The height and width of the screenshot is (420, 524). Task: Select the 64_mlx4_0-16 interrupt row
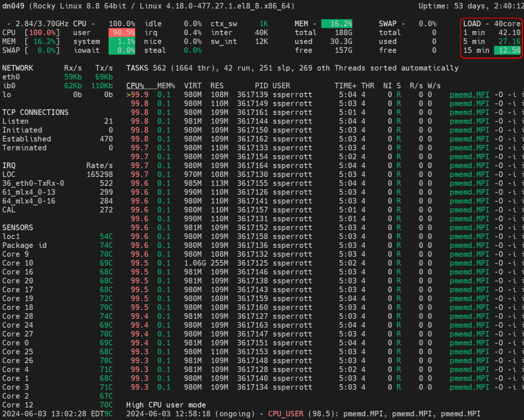pyautogui.click(x=58, y=201)
